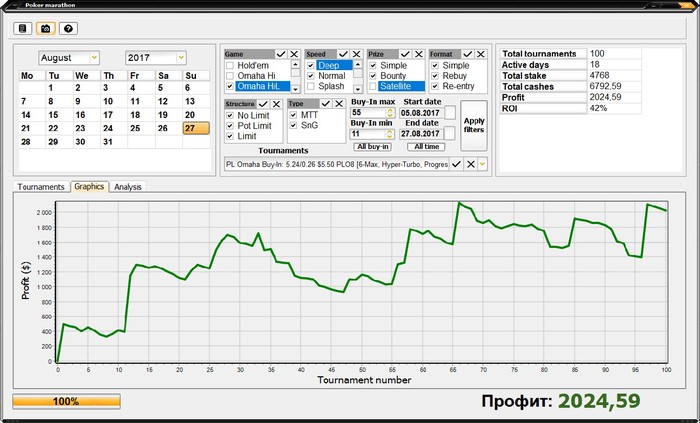Image resolution: width=700 pixels, height=423 pixels.
Task: Uncheck all items in the Structure filter
Action: (x=276, y=104)
